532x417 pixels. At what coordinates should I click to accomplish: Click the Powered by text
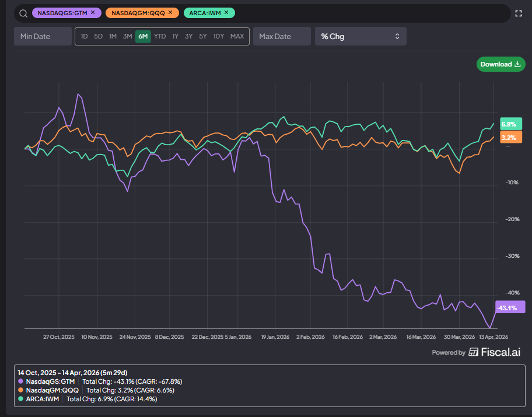(449, 352)
